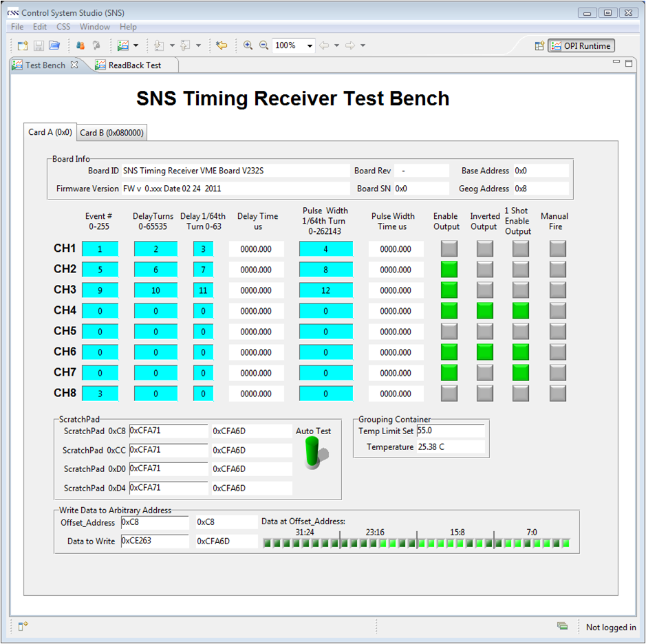Expand the OPI display toolbar dropdown arrow
Viewport: 646px width, 644px height.
[136, 46]
